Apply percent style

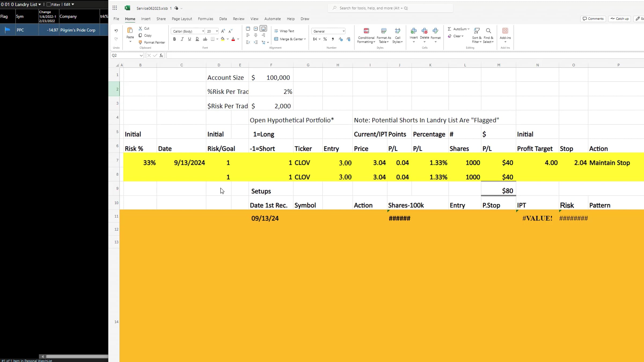click(x=325, y=39)
